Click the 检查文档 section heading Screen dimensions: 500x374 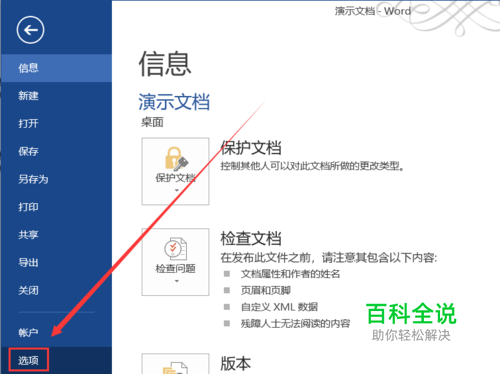click(x=251, y=238)
